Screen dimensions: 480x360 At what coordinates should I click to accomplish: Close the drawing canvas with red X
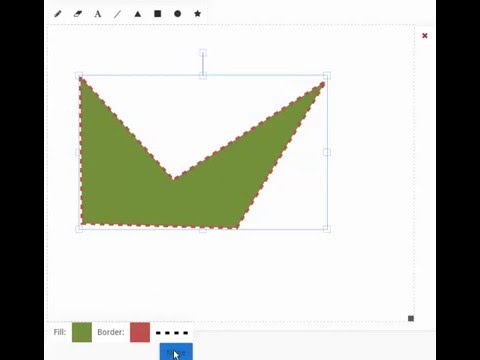[x=425, y=36]
